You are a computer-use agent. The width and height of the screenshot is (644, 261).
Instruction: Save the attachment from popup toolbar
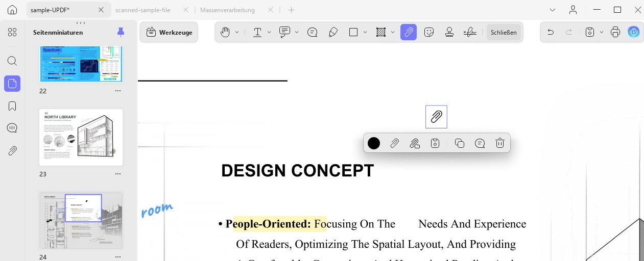[x=435, y=143]
